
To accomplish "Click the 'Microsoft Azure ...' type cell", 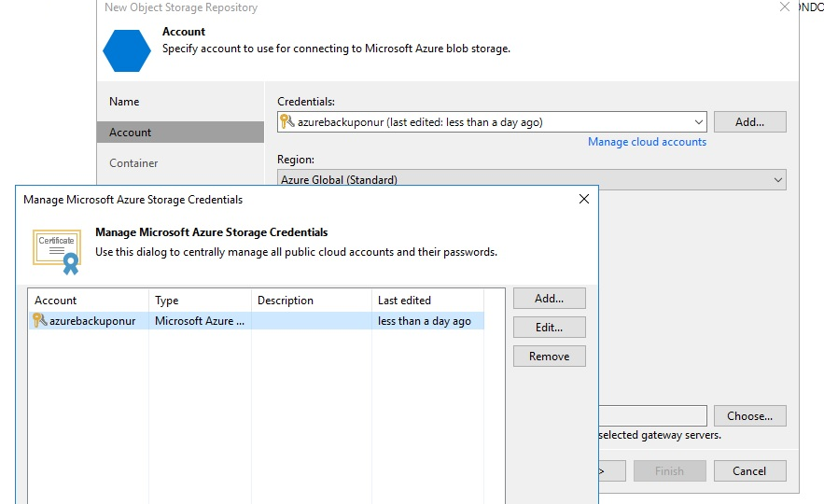I will point(200,320).
